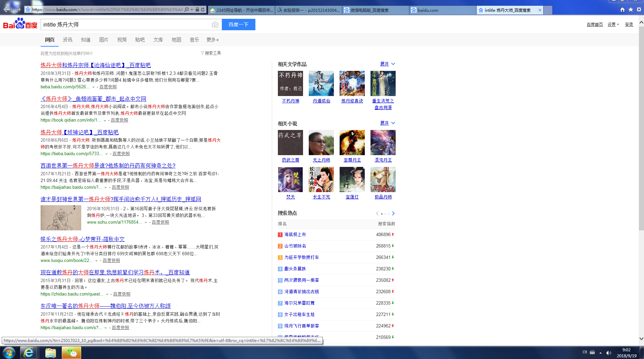
Task: Open the 设置 dropdown menu
Action: tap(613, 25)
